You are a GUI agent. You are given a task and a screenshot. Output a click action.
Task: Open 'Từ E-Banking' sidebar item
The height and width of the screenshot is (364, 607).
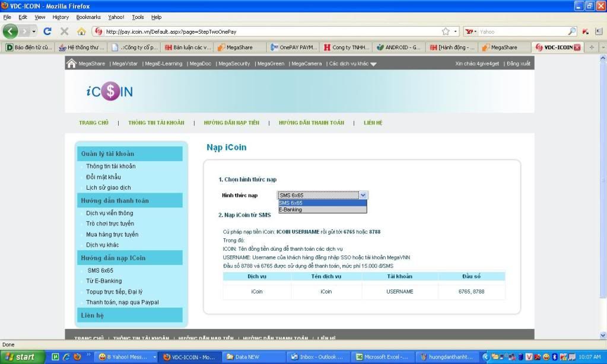[x=104, y=281]
